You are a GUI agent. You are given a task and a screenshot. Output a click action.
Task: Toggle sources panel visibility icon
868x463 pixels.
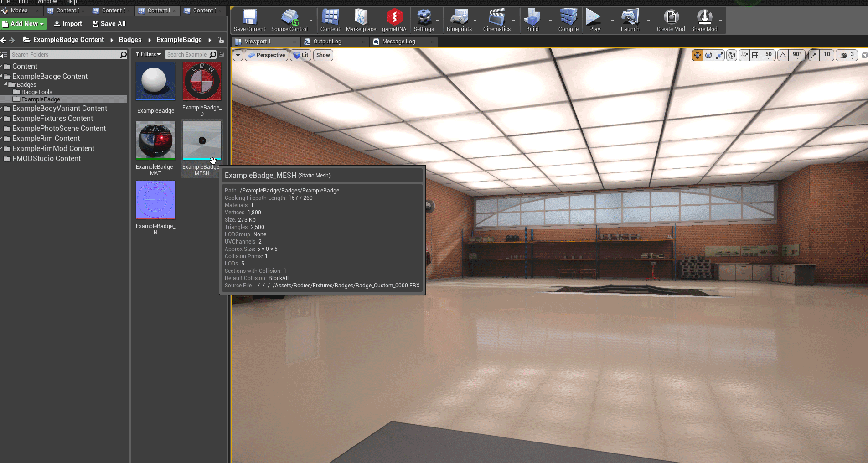[x=4, y=55]
